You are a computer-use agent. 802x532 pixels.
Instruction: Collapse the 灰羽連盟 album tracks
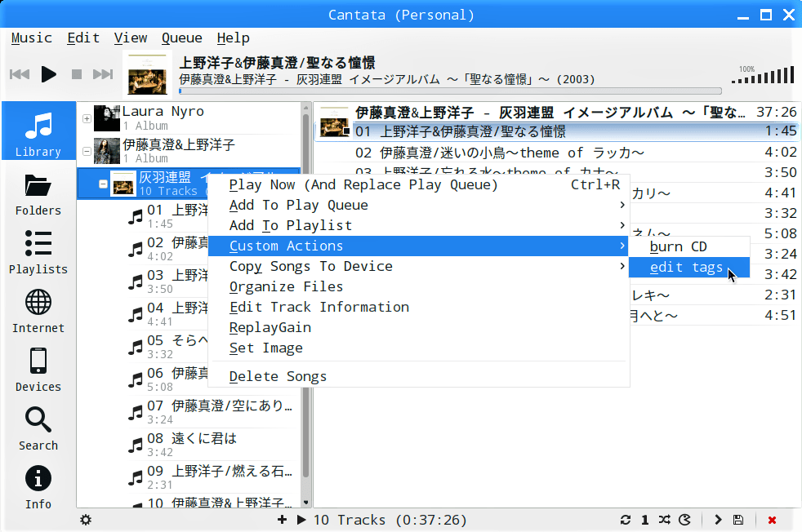click(103, 184)
